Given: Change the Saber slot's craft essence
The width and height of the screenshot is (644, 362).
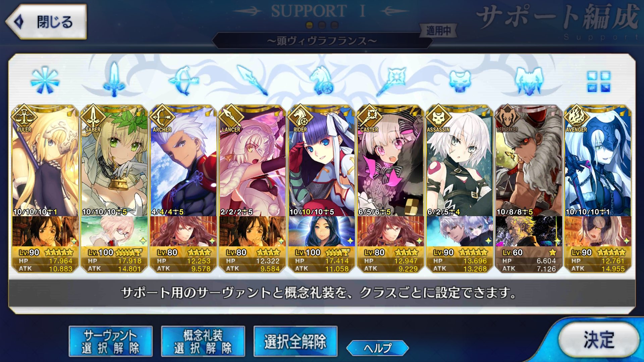Looking at the screenshot, I should 114,231.
